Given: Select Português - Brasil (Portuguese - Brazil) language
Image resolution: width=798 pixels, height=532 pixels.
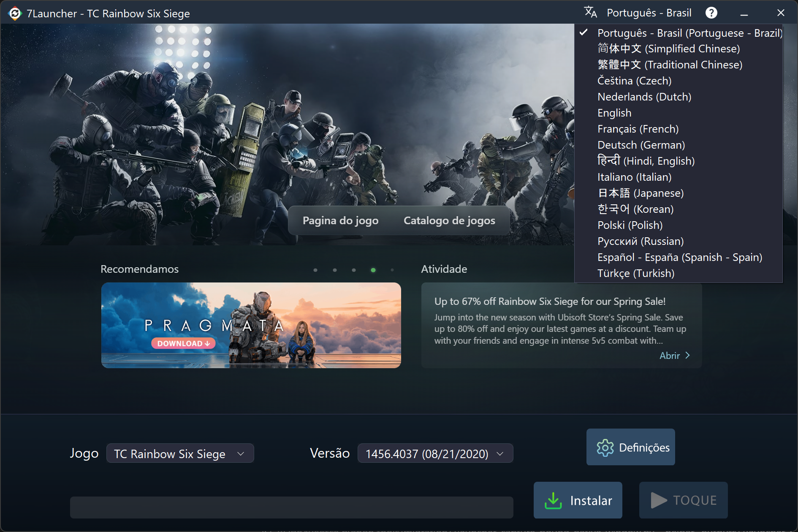Looking at the screenshot, I should tap(679, 33).
